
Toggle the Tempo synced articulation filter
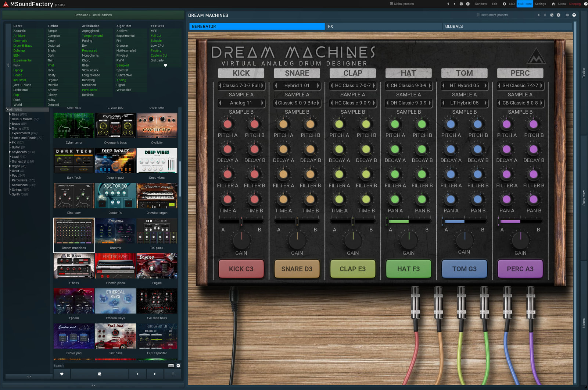click(92, 36)
